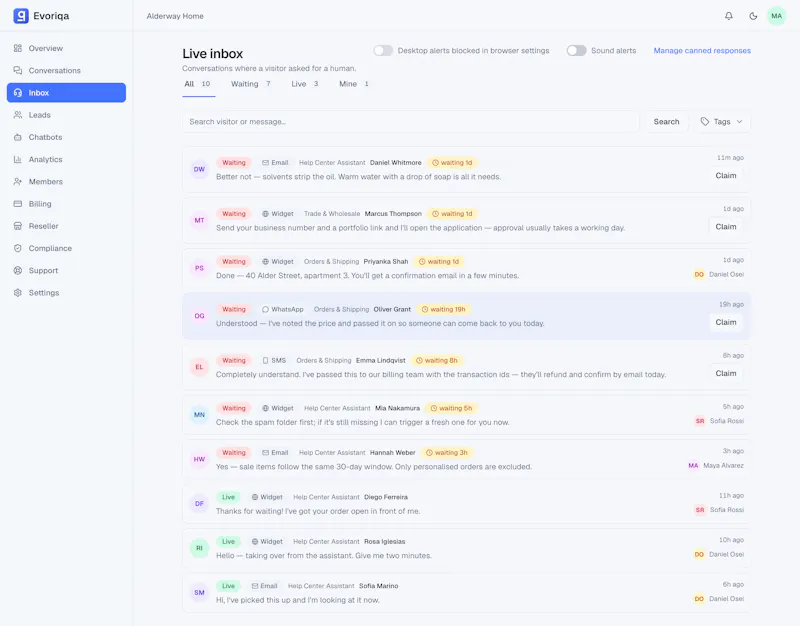Click 'waiting 8h' badge on Emma Lindqvist
The width and height of the screenshot is (800, 626).
[437, 361]
